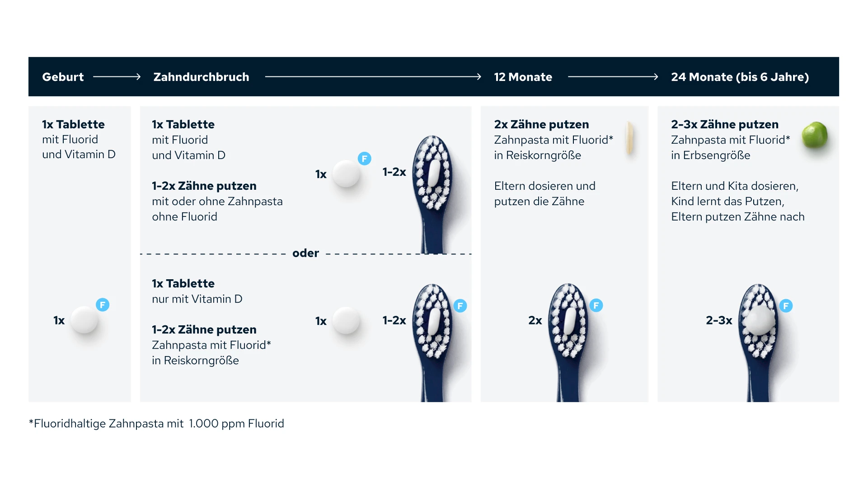The height and width of the screenshot is (488, 868).
Task: Click the white tablet in the Geburt column
Action: [x=84, y=320]
